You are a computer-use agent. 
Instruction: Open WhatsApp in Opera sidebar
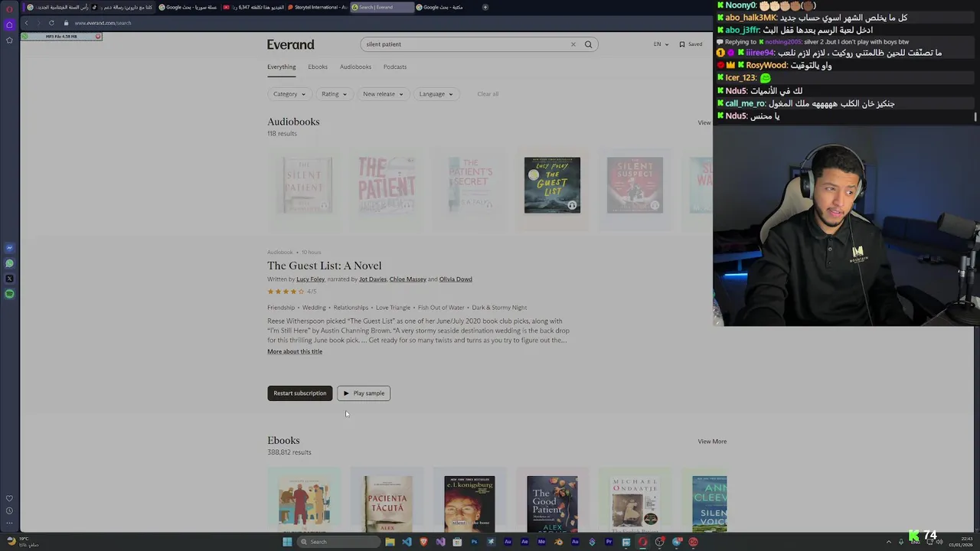point(9,263)
